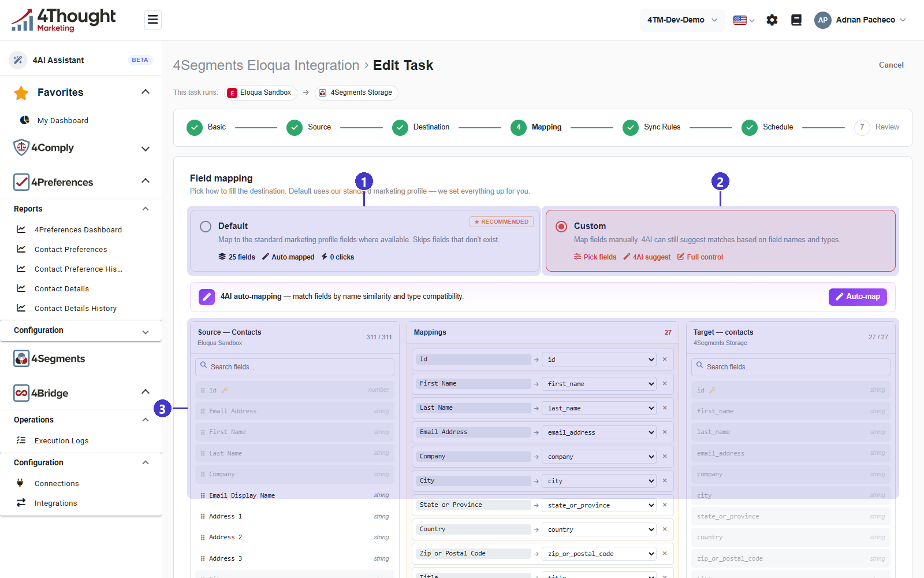This screenshot has height=578, width=924.
Task: Select Address 3 source field
Action: tap(295, 559)
